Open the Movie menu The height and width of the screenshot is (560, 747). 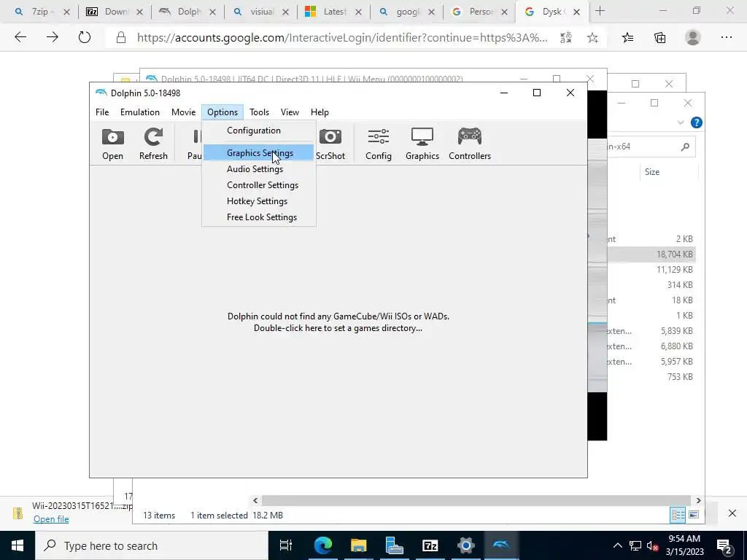(x=183, y=112)
